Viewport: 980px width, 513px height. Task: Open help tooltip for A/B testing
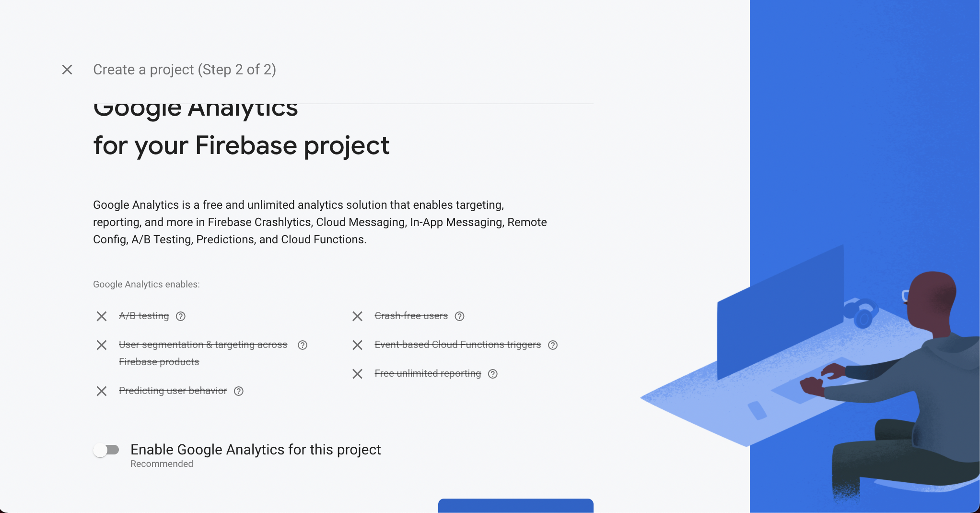[181, 316]
